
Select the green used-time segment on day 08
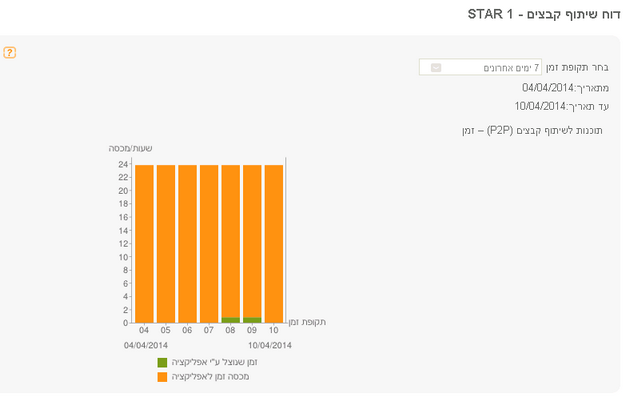point(231,320)
